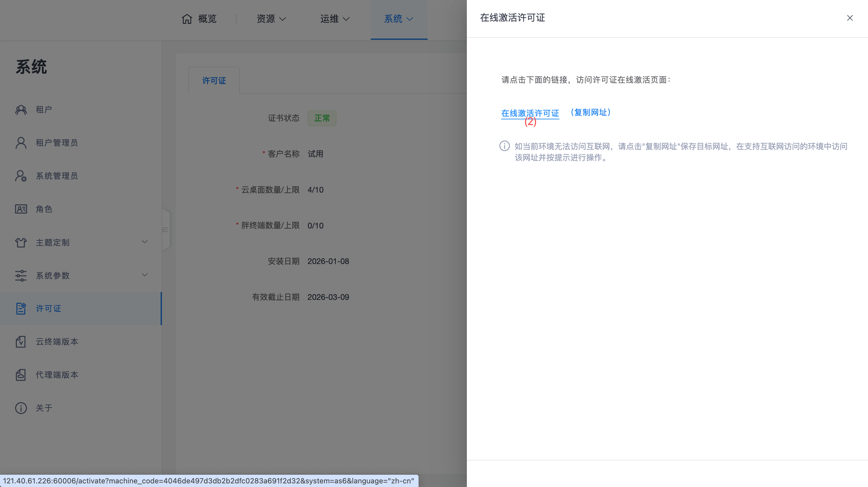Screen dimensions: 868x487
Task: Expand the 系统参数 sidebar submenu chevron
Action: click(145, 275)
